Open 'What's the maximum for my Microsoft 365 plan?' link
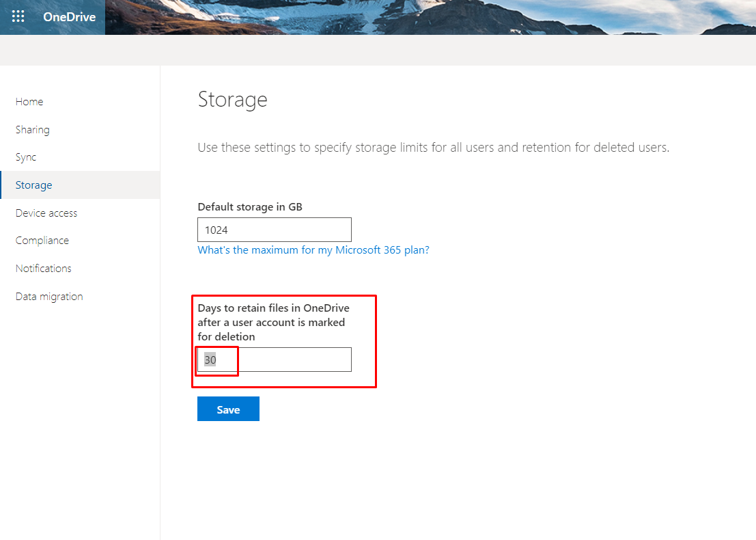 coord(313,250)
